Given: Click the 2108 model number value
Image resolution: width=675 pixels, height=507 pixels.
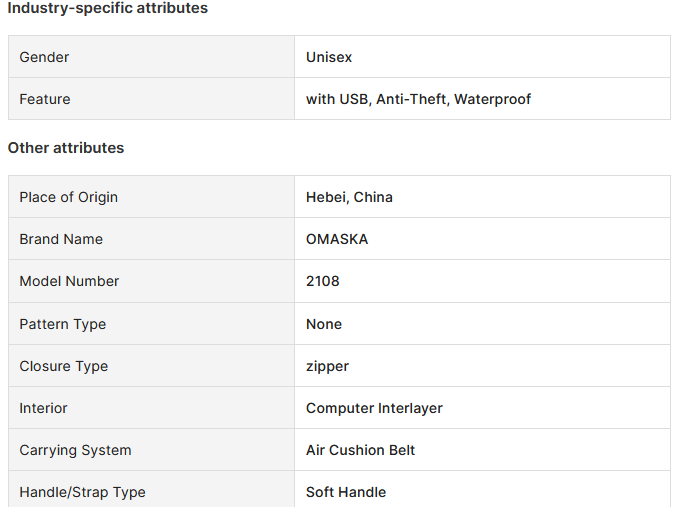Looking at the screenshot, I should point(322,281).
